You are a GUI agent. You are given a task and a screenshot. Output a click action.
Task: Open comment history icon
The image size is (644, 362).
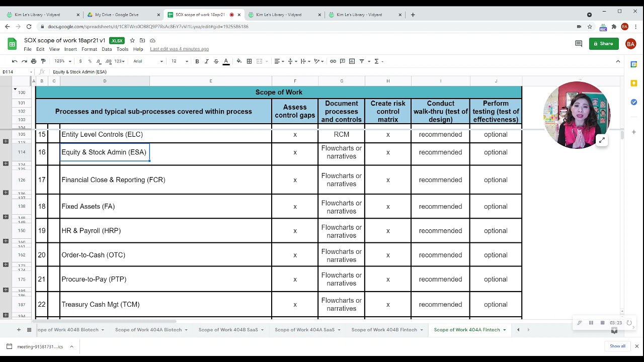coord(579,44)
